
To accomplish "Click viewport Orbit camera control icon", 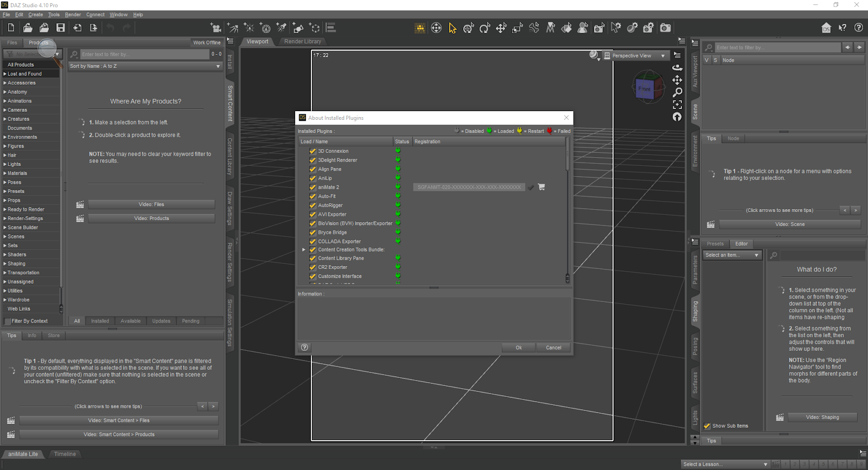I will click(x=677, y=68).
